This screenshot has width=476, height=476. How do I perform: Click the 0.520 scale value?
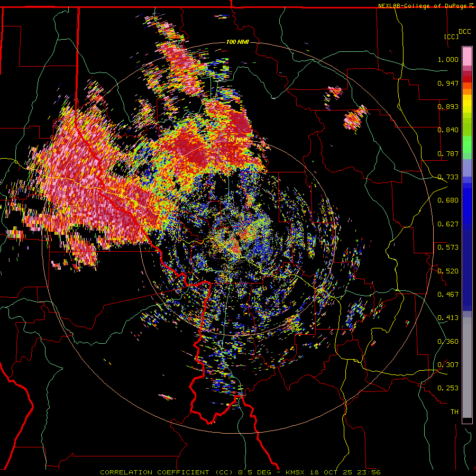click(448, 271)
